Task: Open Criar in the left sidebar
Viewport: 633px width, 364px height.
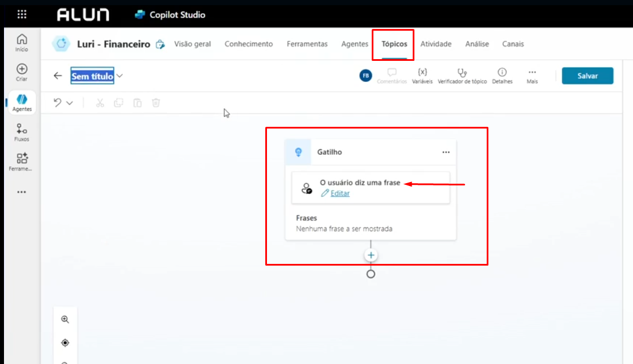Action: click(x=22, y=72)
